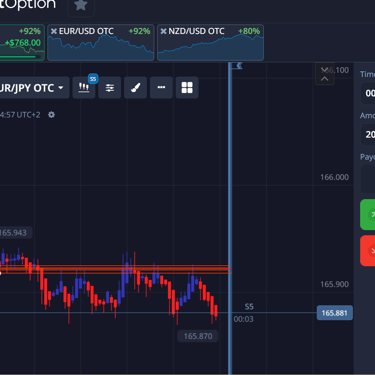Viewport: 375px width, 375px height.
Task: Click the favorites star icon
Action: (81, 5)
